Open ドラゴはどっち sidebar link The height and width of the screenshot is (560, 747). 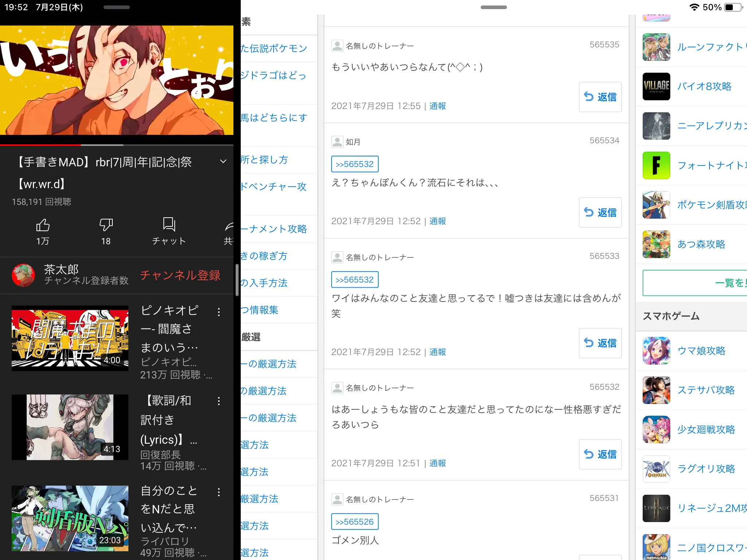click(274, 75)
